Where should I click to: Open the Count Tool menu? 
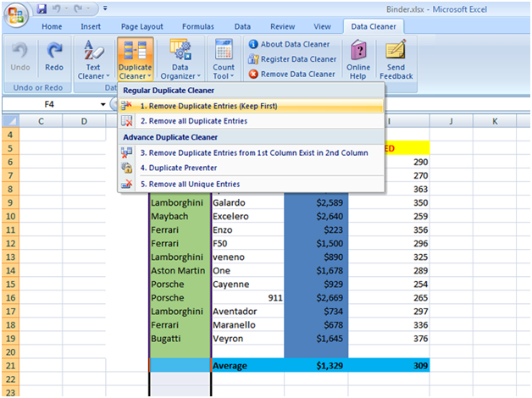coord(224,59)
